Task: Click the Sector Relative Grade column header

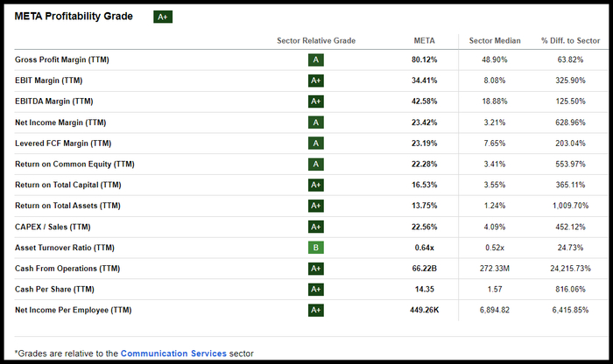Action: (316, 40)
